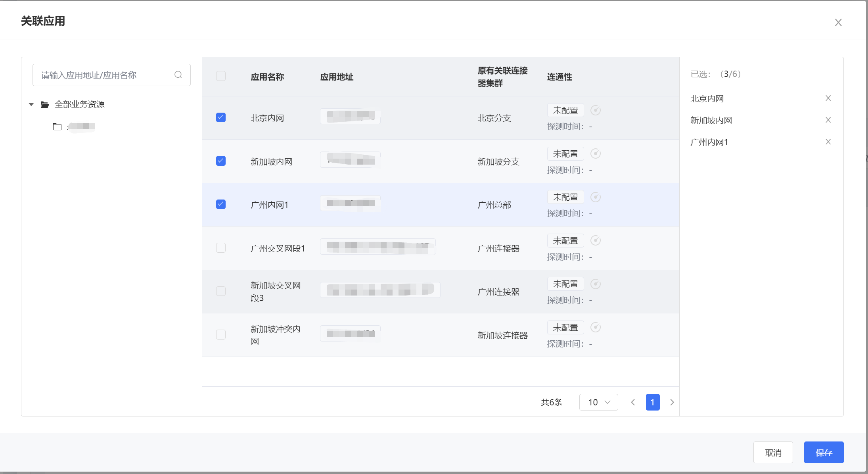
Task: Check the 新加坡交叉网段3 row checkbox
Action: [x=221, y=291]
